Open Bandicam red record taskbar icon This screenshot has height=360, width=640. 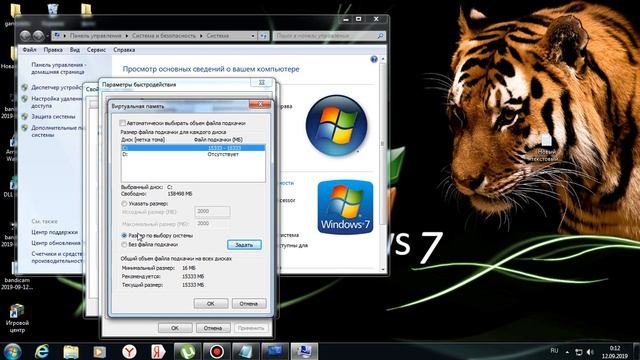point(217,351)
